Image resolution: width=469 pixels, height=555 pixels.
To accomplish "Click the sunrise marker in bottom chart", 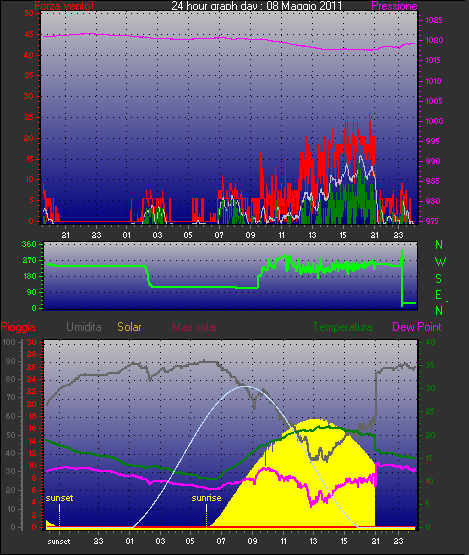I will coord(206,498).
